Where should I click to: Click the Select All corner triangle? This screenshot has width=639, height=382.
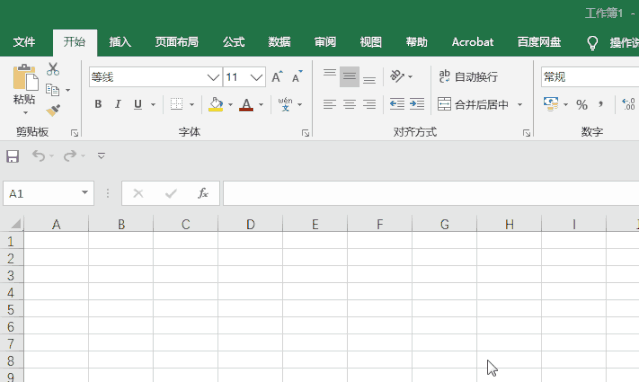(x=15, y=224)
